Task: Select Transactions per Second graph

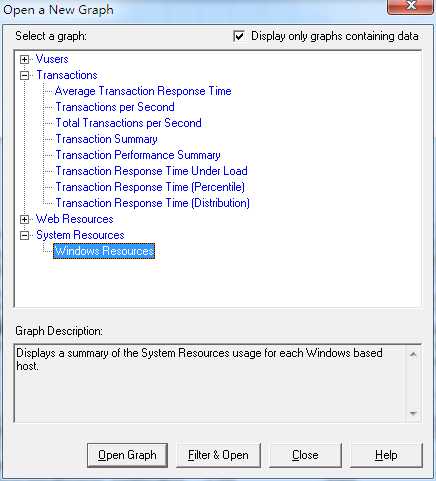Action: tap(115, 107)
